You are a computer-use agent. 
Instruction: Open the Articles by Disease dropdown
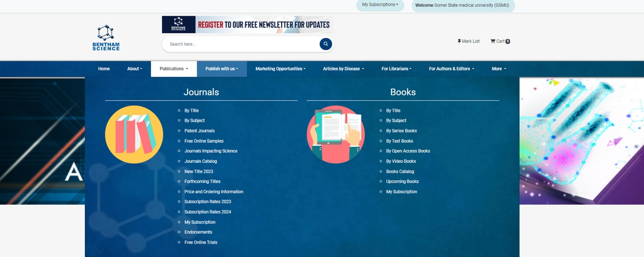point(343,69)
